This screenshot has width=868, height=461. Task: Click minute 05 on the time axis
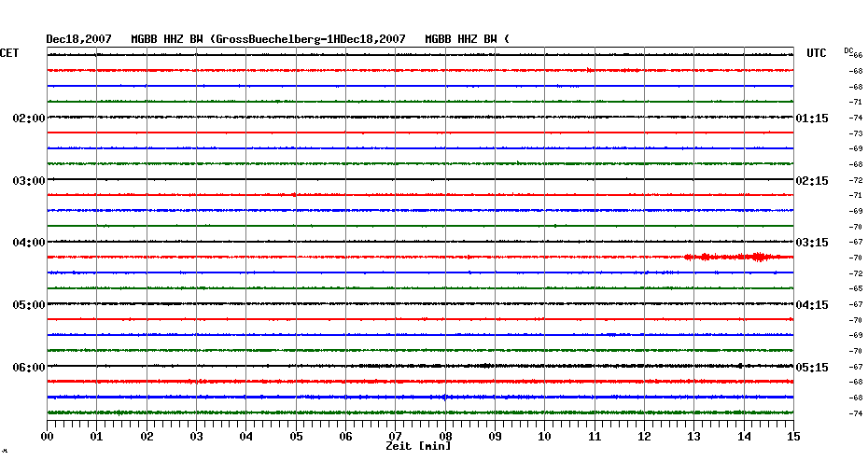tap(296, 437)
